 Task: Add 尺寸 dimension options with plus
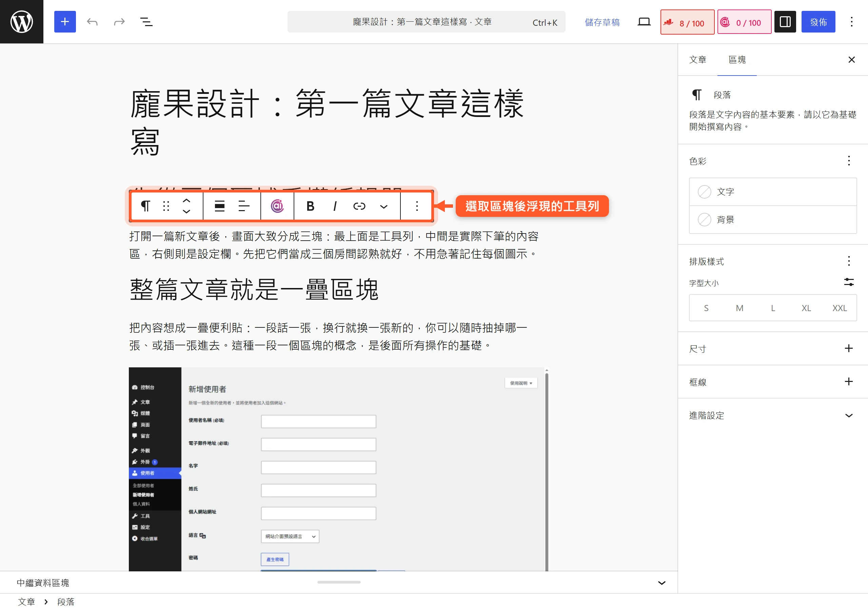pos(849,348)
